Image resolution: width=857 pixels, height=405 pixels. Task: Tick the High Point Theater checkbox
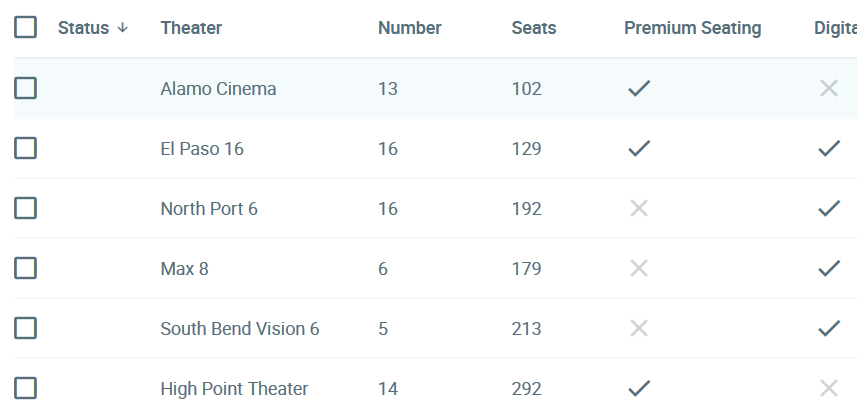coord(26,389)
